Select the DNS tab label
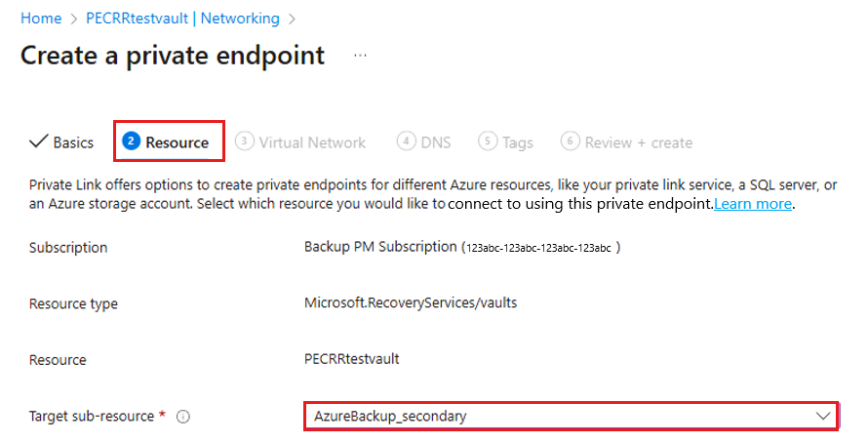Viewport: 868px width, 443px height. pyautogui.click(x=436, y=142)
